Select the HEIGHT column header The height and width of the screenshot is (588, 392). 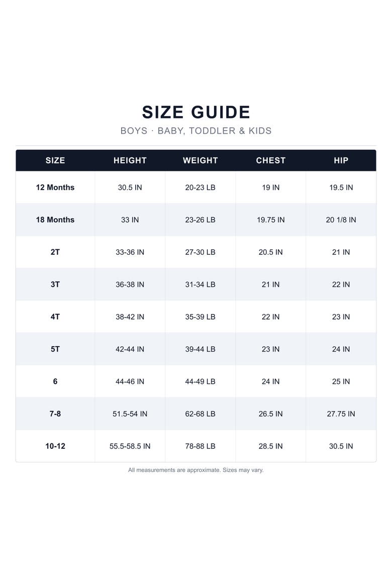(x=130, y=160)
